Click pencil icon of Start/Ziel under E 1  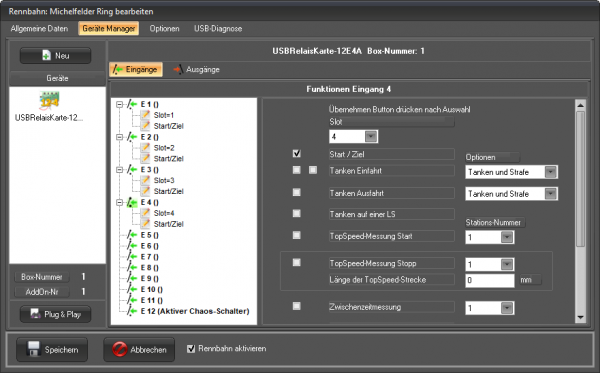(145, 125)
